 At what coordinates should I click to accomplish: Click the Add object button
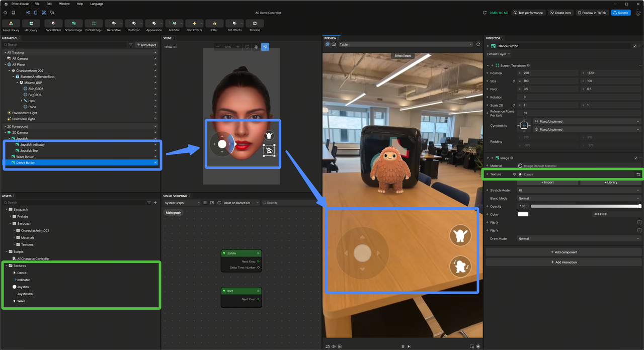146,45
